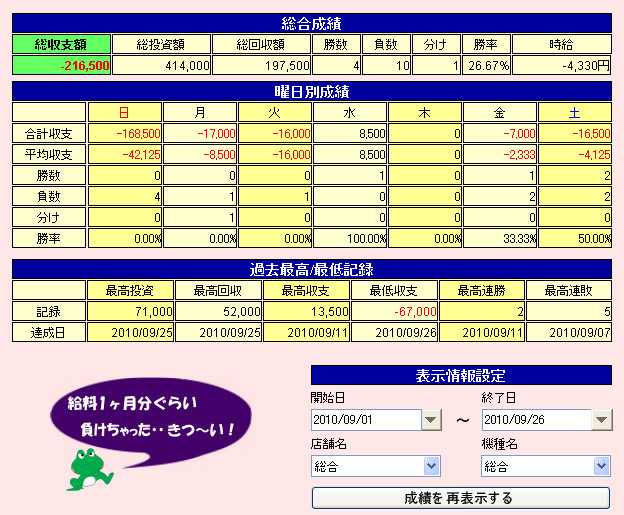
Task: Click Saturday win rate 50.00%
Action: click(575, 238)
